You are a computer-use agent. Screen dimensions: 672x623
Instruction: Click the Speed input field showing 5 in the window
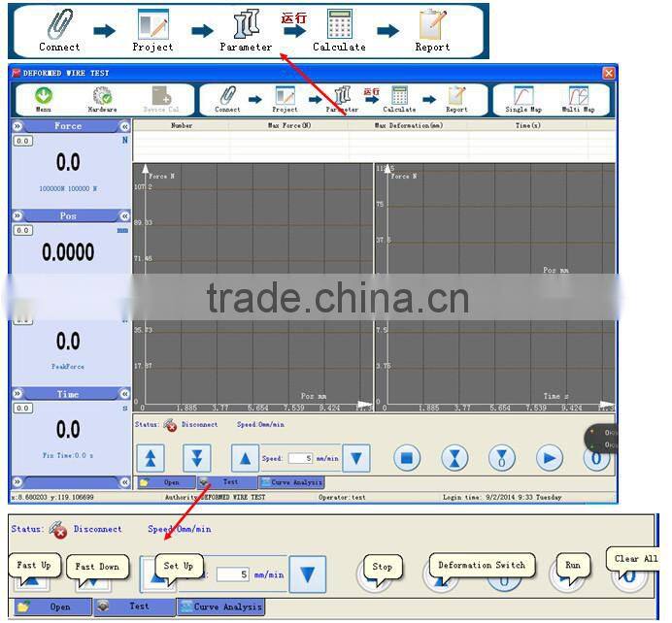pos(300,459)
